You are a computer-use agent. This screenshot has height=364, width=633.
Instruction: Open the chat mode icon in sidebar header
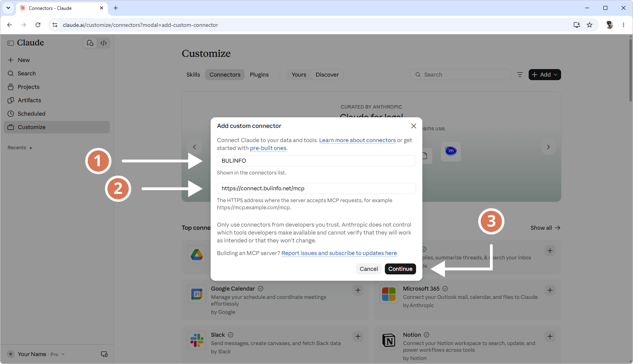pyautogui.click(x=90, y=43)
